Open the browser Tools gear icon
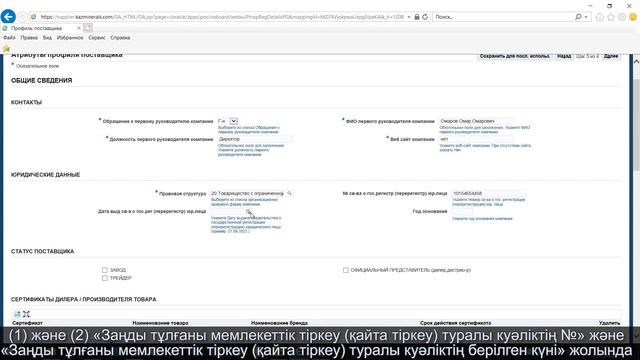Image resolution: width=640 pixels, height=360 pixels. click(x=622, y=17)
